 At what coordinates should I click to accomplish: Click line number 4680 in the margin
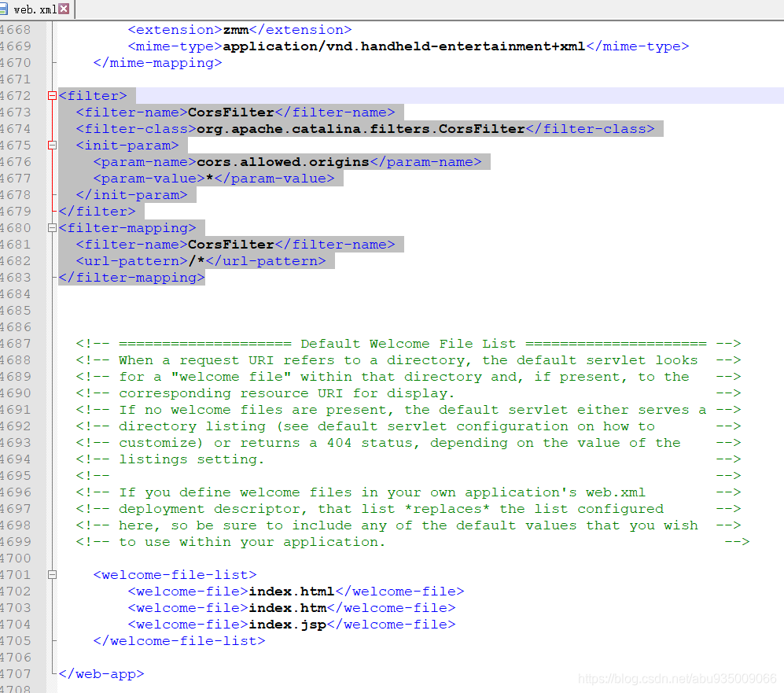point(16,227)
